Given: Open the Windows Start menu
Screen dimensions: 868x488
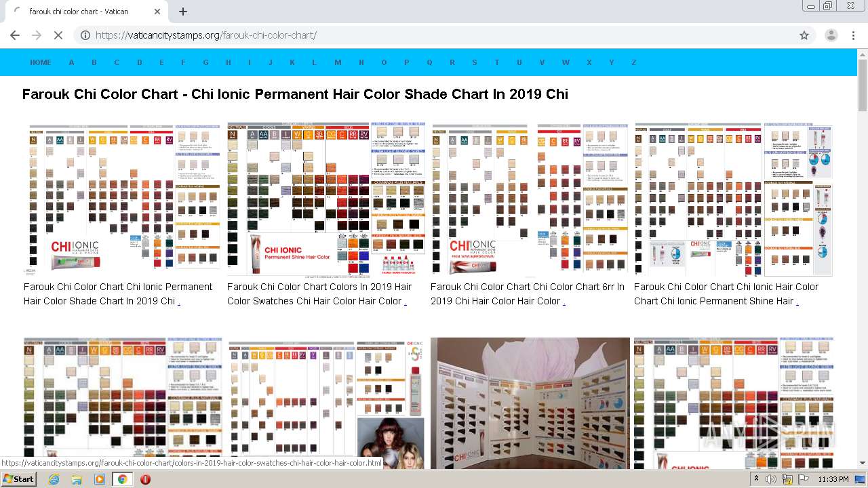Looking at the screenshot, I should click(x=19, y=479).
